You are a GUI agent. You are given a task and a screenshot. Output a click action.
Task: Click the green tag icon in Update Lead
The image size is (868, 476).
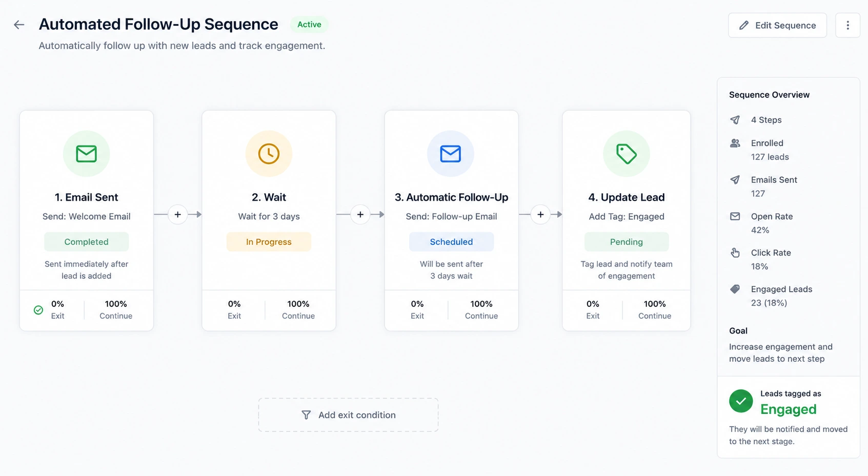click(x=627, y=154)
